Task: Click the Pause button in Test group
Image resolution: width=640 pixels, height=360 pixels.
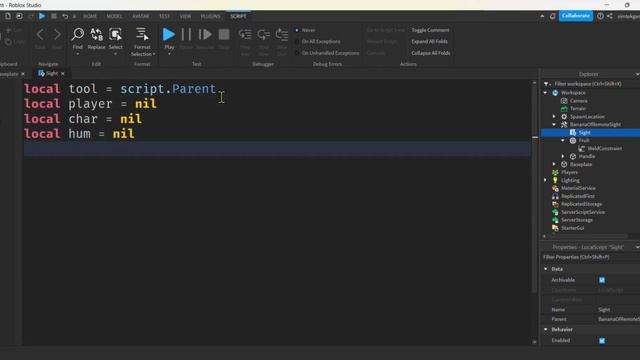Action: (186, 34)
